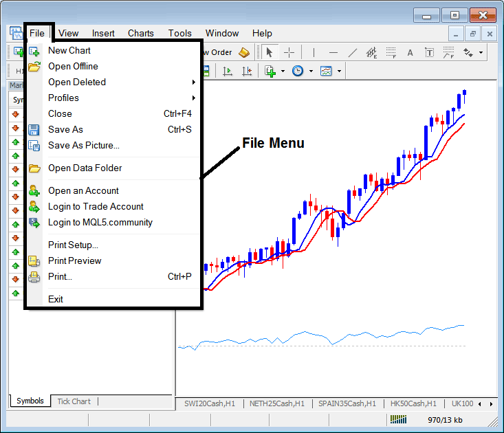Image resolution: width=504 pixels, height=433 pixels.
Task: Maximize the main application window
Action: pos(454,15)
